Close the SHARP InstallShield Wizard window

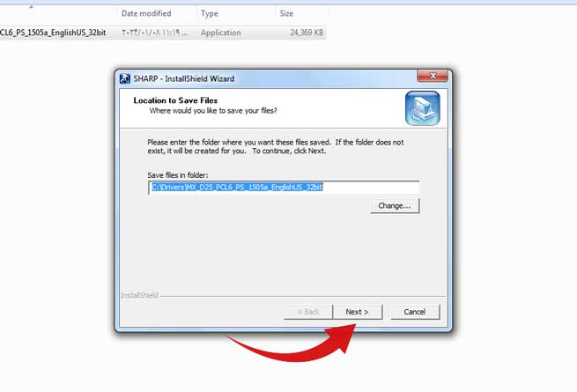click(x=433, y=76)
